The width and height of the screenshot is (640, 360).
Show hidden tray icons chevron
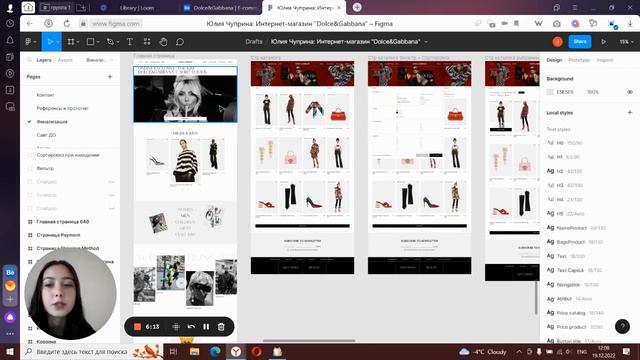pos(519,351)
